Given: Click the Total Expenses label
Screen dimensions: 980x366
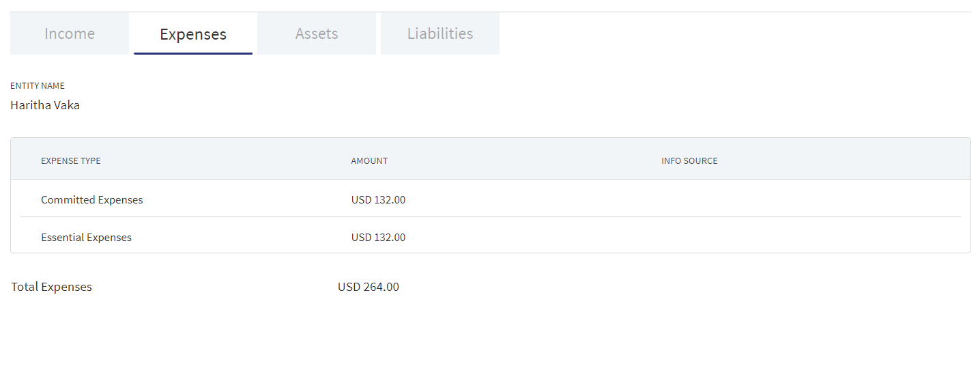Looking at the screenshot, I should click(x=51, y=287).
